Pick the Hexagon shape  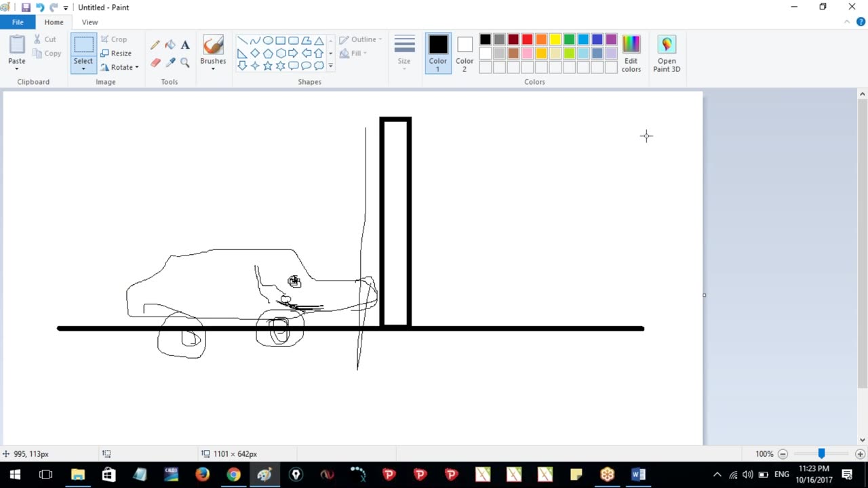point(280,54)
